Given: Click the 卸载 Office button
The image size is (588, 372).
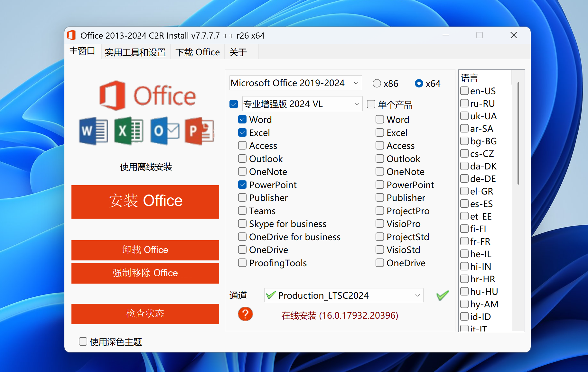Looking at the screenshot, I should (145, 250).
